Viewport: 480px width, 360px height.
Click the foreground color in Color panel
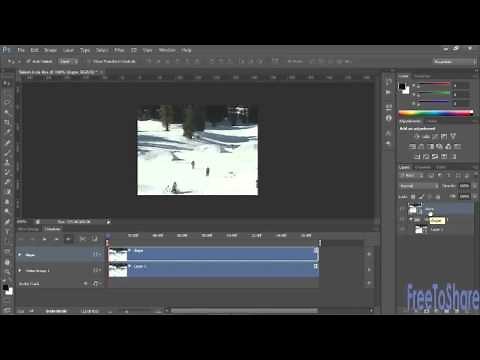tap(402, 86)
